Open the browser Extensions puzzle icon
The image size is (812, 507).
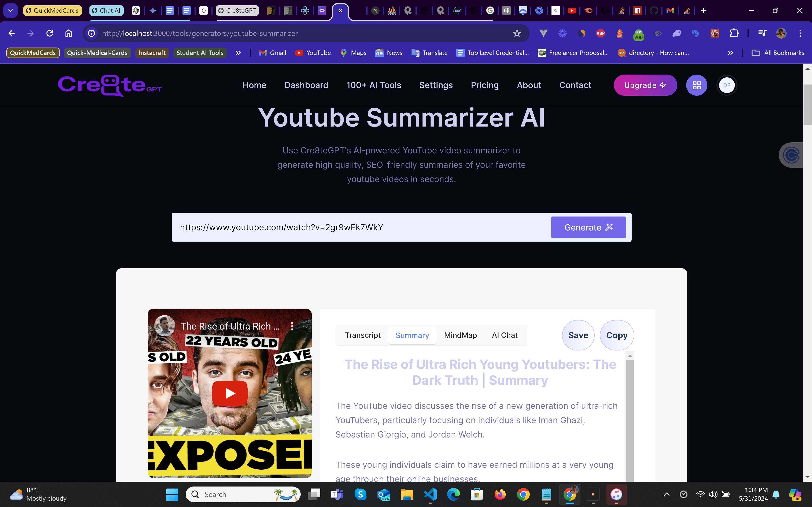tap(734, 33)
